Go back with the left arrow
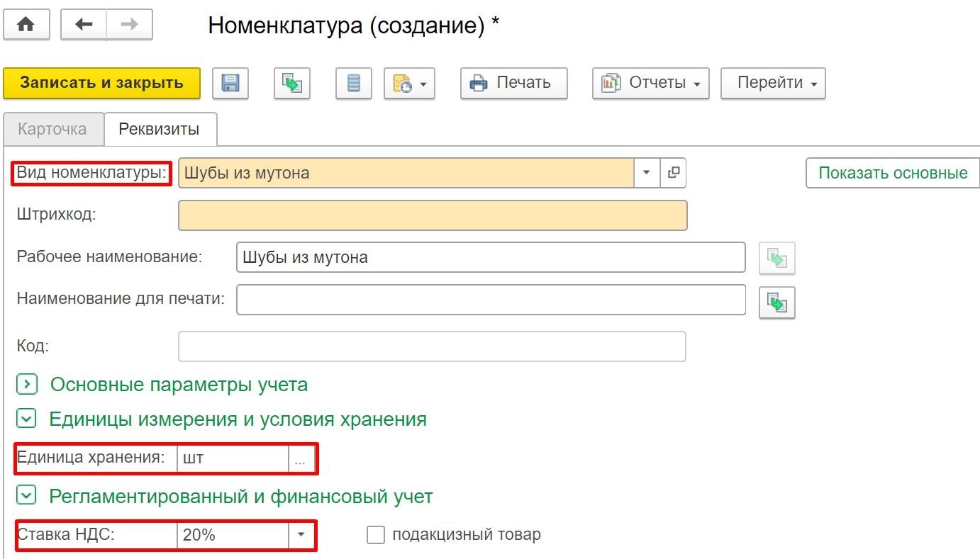Image resolution: width=980 pixels, height=559 pixels. (x=84, y=25)
